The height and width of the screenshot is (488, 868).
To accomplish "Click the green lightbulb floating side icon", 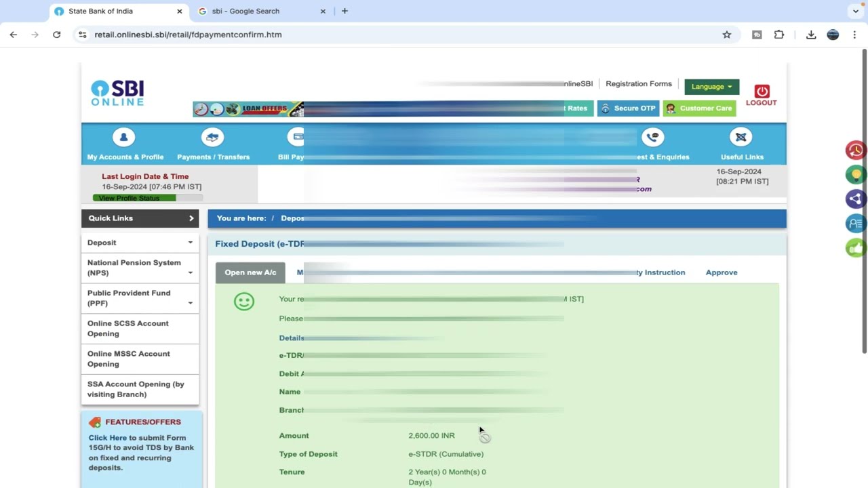I will [856, 174].
